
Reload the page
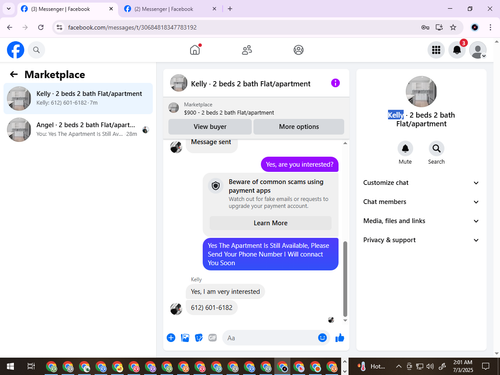(41, 27)
